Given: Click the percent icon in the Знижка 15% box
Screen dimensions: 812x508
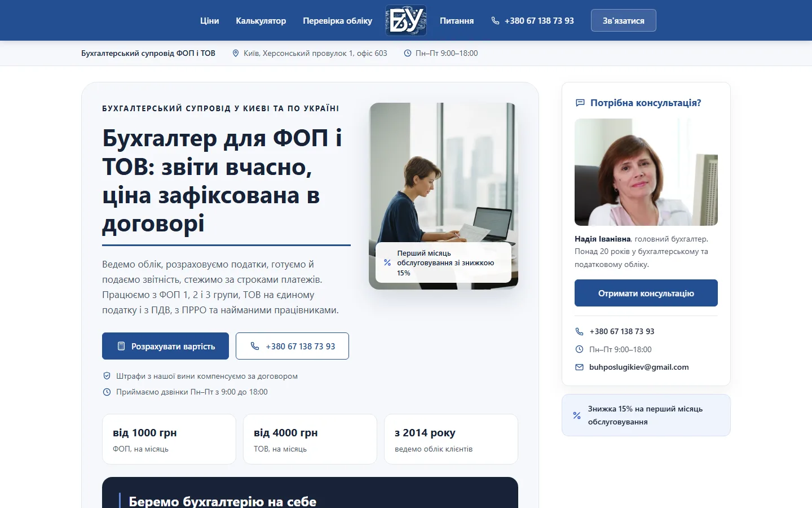Looking at the screenshot, I should point(577,415).
